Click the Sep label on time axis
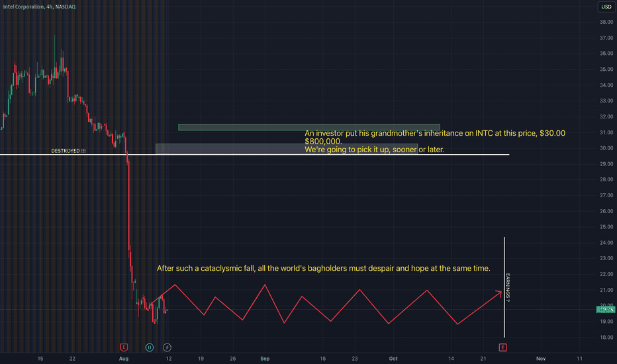This screenshot has width=617, height=364. pyautogui.click(x=265, y=359)
